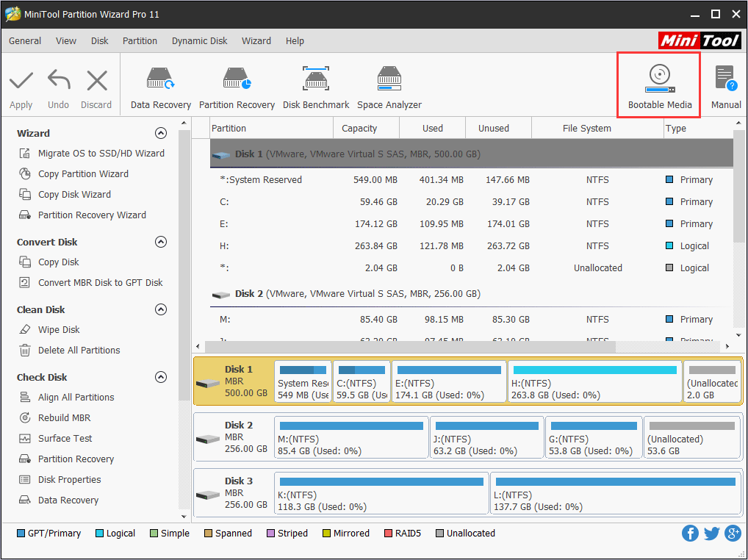Open the General menu
Screen dimensions: 748x560
(x=25, y=40)
